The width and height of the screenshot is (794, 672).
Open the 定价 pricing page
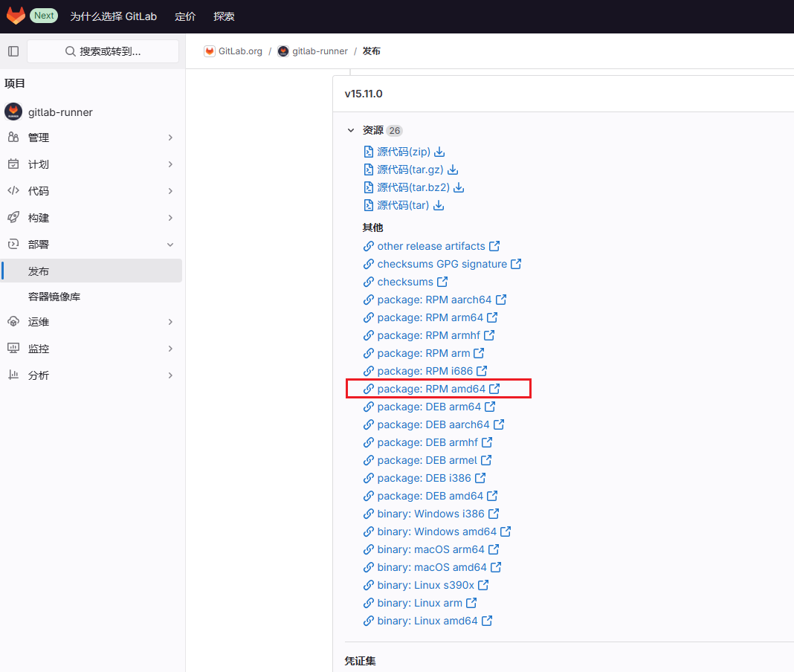click(185, 16)
